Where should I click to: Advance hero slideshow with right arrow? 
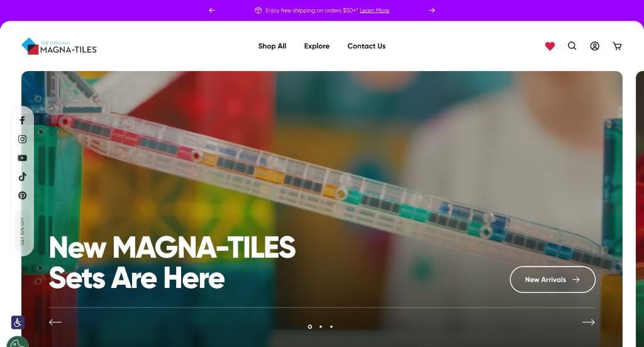[588, 322]
